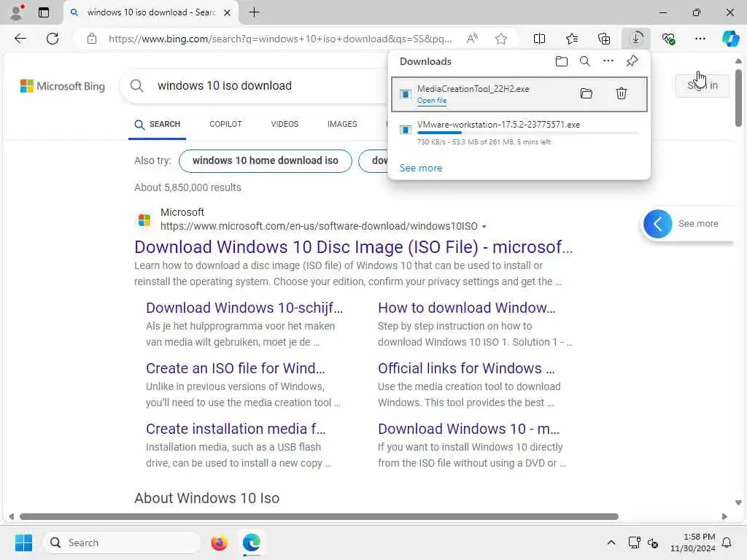Click the VMware download progress bar
This screenshot has height=560, width=747.
[527, 133]
